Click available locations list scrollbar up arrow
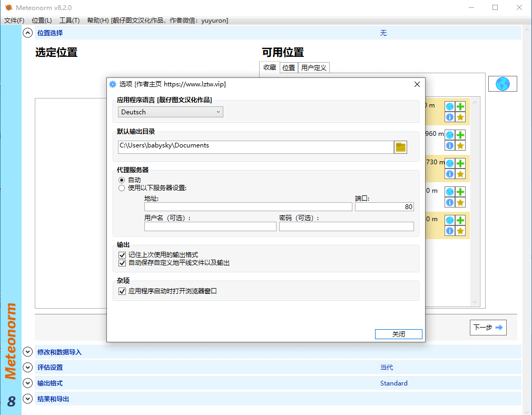The width and height of the screenshot is (532, 415). tap(475, 103)
